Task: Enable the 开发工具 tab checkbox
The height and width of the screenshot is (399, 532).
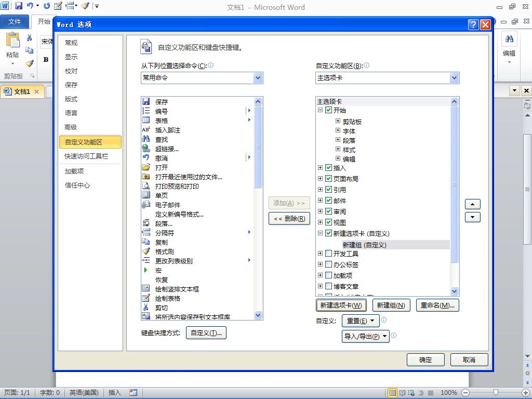Action: [328, 254]
